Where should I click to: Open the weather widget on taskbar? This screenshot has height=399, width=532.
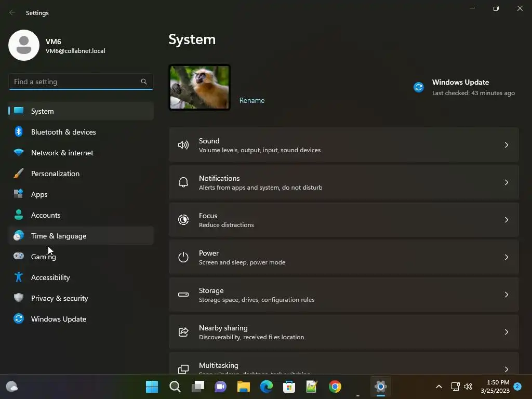point(12,387)
